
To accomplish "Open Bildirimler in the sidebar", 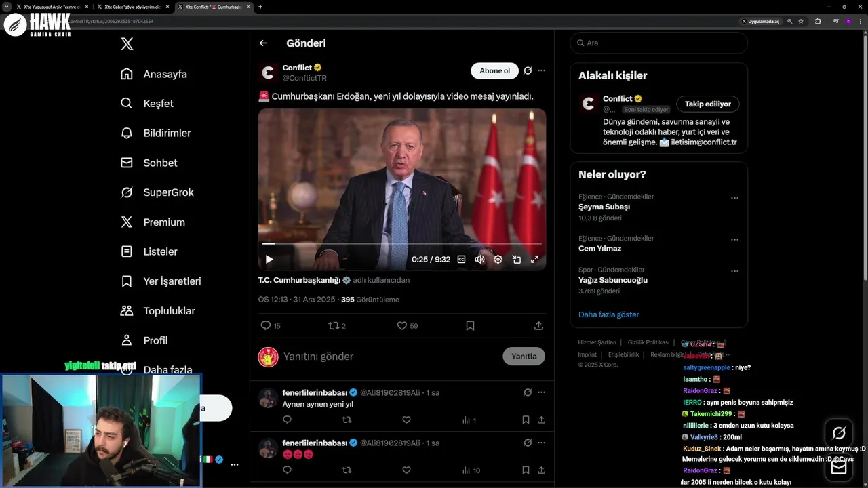I will (x=155, y=133).
